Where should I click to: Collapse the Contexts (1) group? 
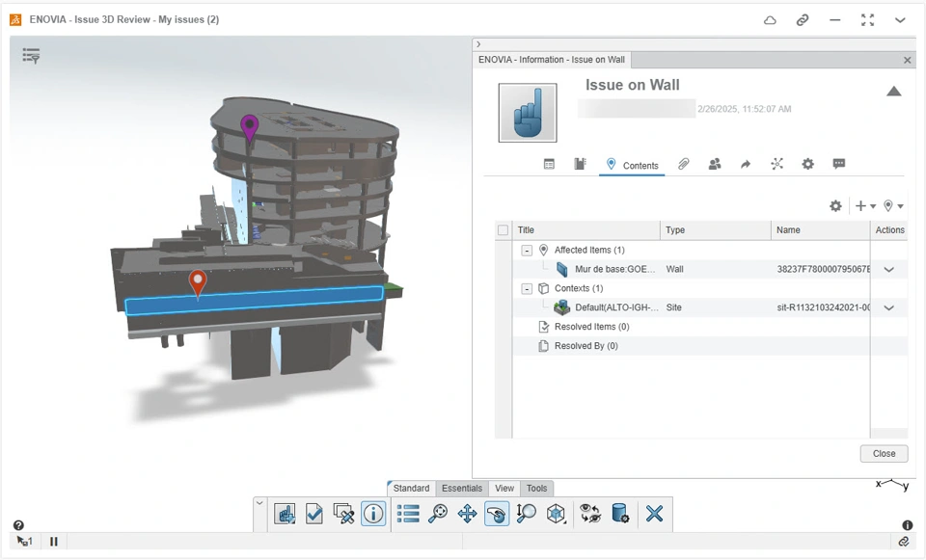(527, 288)
